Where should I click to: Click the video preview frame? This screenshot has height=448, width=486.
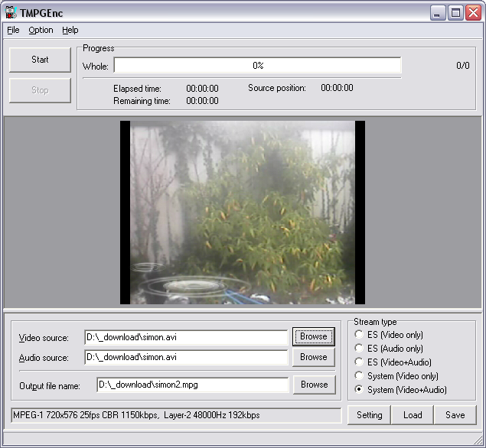click(243, 213)
